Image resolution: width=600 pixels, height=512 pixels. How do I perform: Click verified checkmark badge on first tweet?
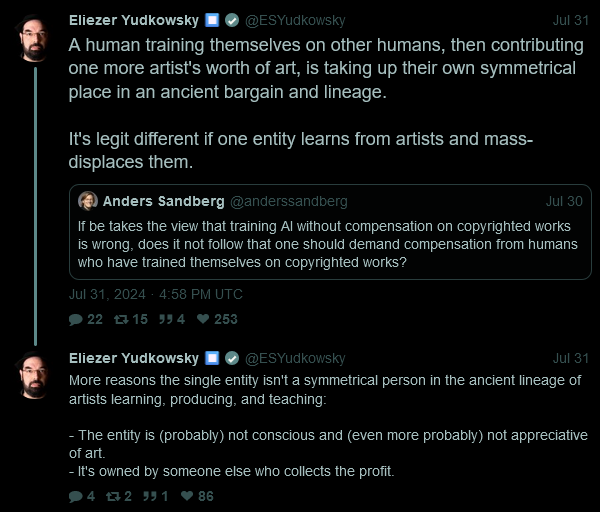pos(232,20)
